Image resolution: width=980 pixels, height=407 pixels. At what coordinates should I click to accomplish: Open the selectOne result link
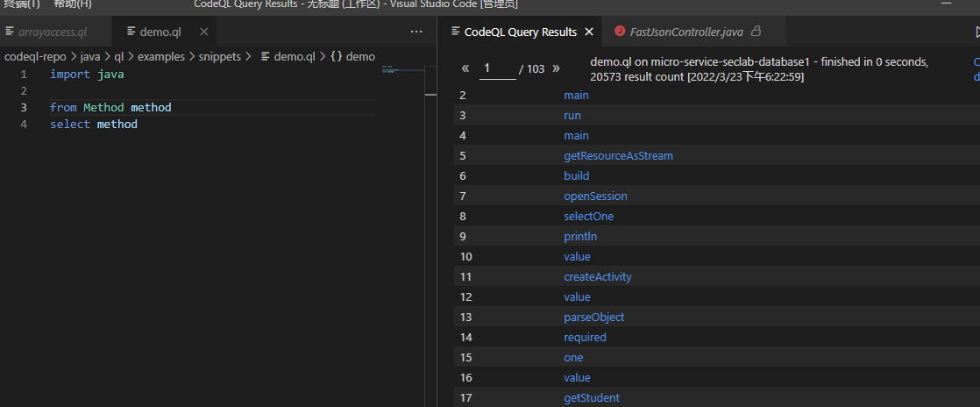pos(588,217)
